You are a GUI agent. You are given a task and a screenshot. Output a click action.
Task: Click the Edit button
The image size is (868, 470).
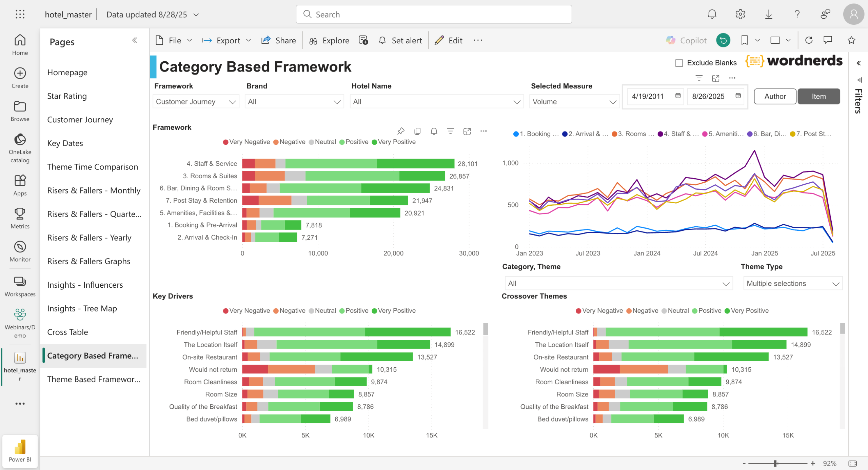449,40
